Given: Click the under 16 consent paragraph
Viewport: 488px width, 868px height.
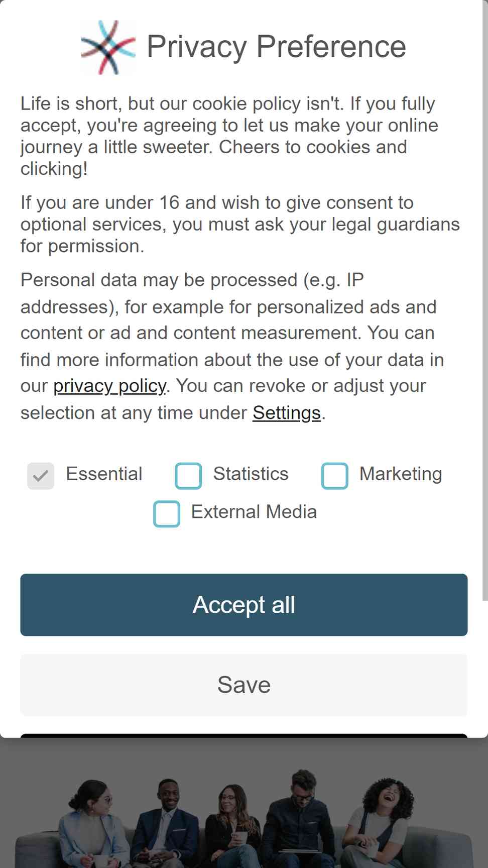Looking at the screenshot, I should [240, 224].
